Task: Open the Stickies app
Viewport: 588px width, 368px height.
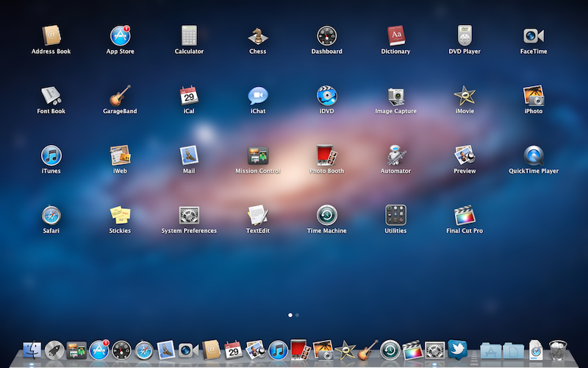Action: coord(120,215)
